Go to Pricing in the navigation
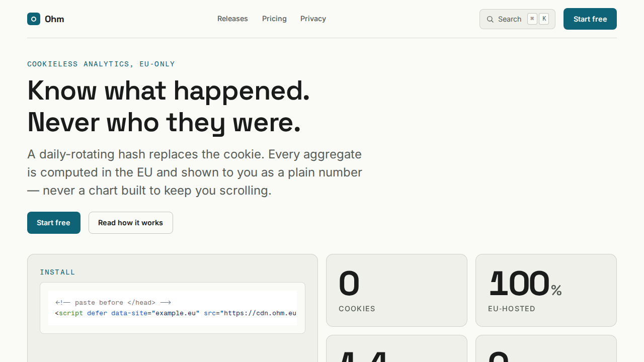 point(274,19)
